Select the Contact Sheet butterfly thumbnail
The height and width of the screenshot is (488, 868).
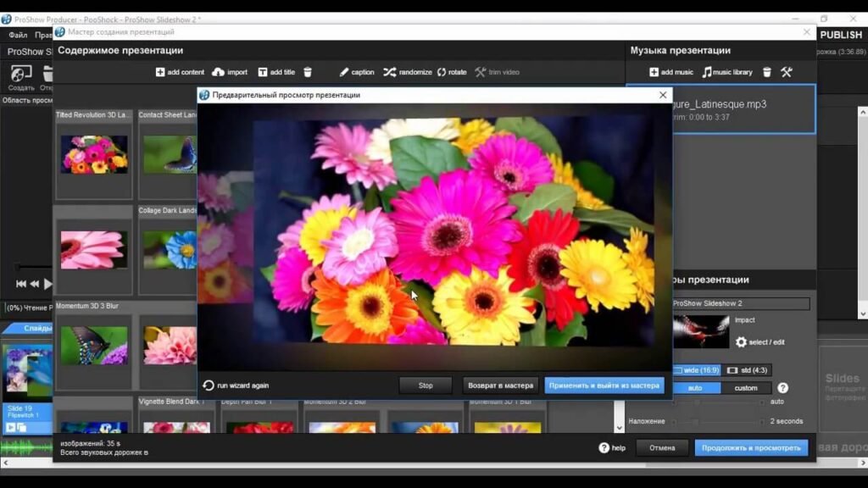170,155
